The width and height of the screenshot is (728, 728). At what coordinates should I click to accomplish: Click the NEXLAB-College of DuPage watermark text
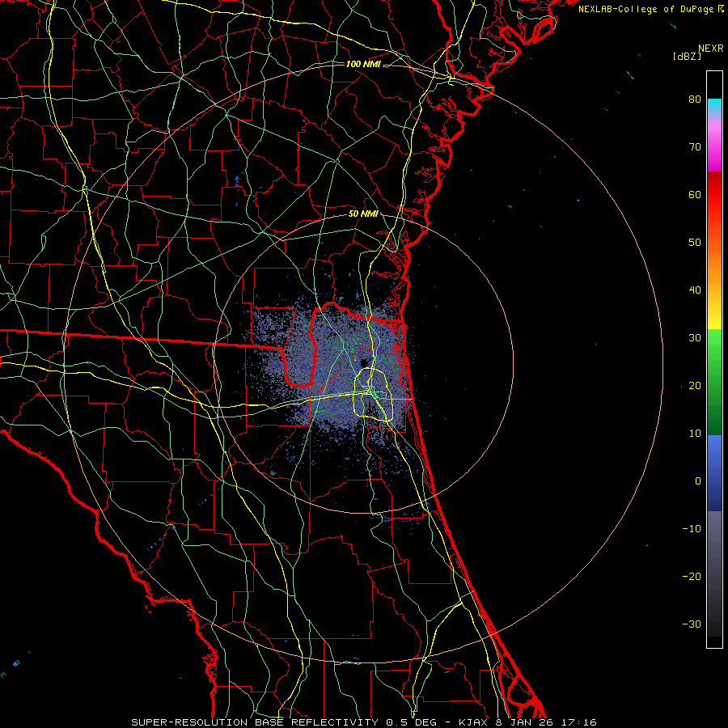click(x=645, y=9)
